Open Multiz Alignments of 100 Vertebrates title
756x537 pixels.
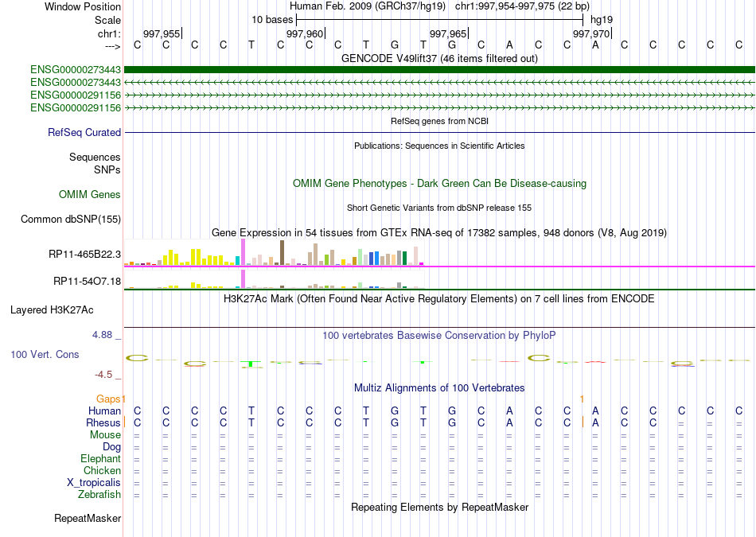439,387
